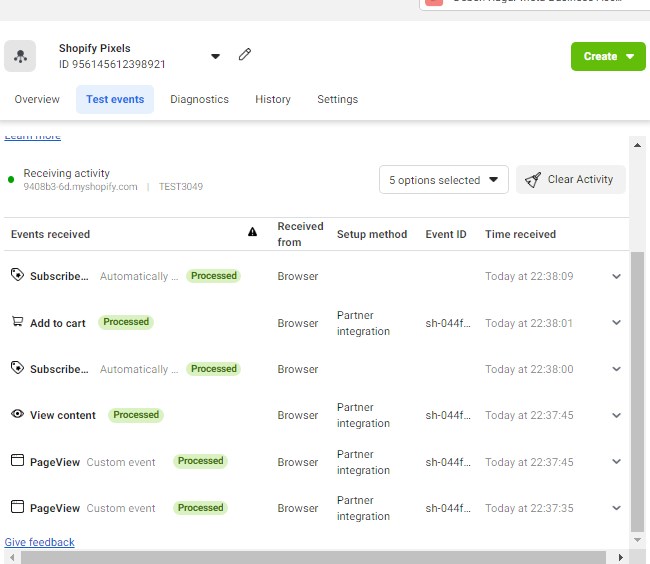650x564 pixels.
Task: Click the broom icon in Clear Activity
Action: (533, 180)
